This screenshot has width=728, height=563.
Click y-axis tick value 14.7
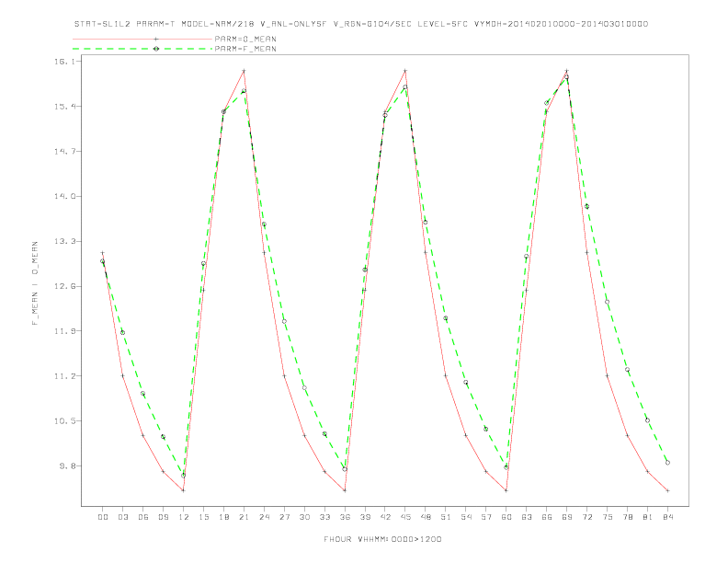pyautogui.click(x=64, y=152)
